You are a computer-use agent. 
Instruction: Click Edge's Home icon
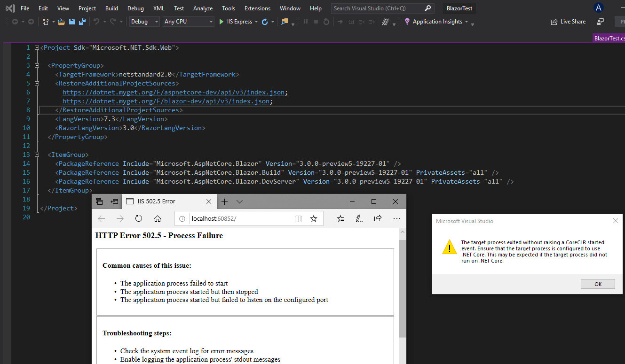click(x=157, y=218)
